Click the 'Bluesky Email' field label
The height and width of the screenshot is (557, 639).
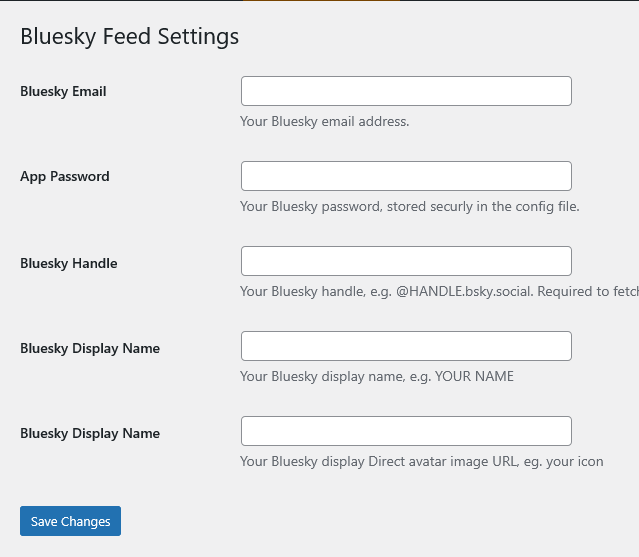pos(63,92)
